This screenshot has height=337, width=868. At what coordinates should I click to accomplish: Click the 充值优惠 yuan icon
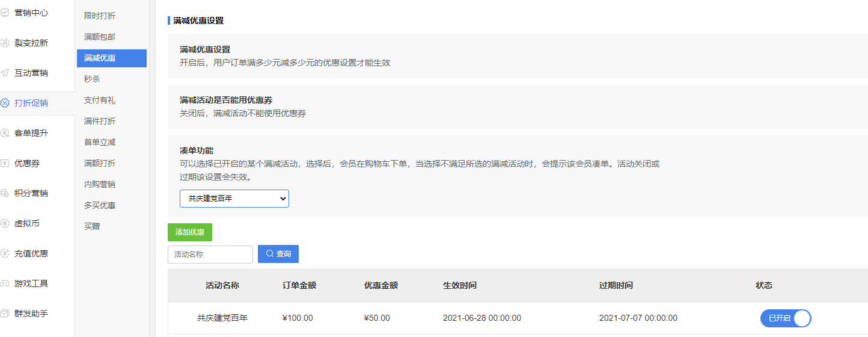click(5, 253)
